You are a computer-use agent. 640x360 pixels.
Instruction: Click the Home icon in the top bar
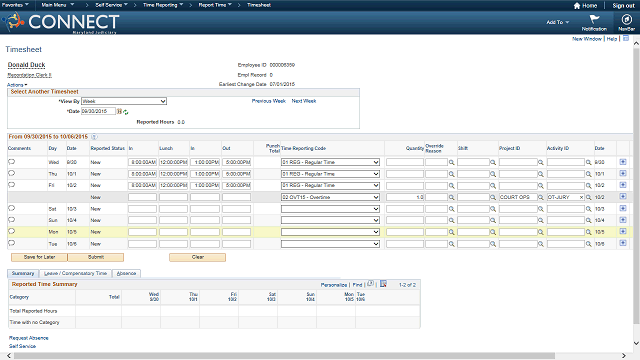pos(577,6)
